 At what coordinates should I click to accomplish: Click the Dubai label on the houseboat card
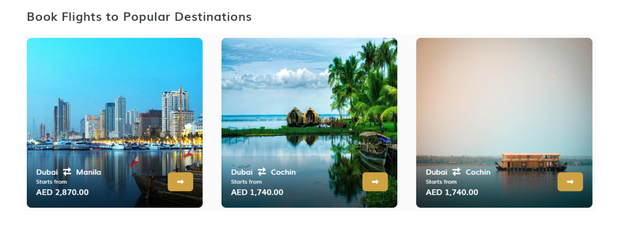[437, 172]
